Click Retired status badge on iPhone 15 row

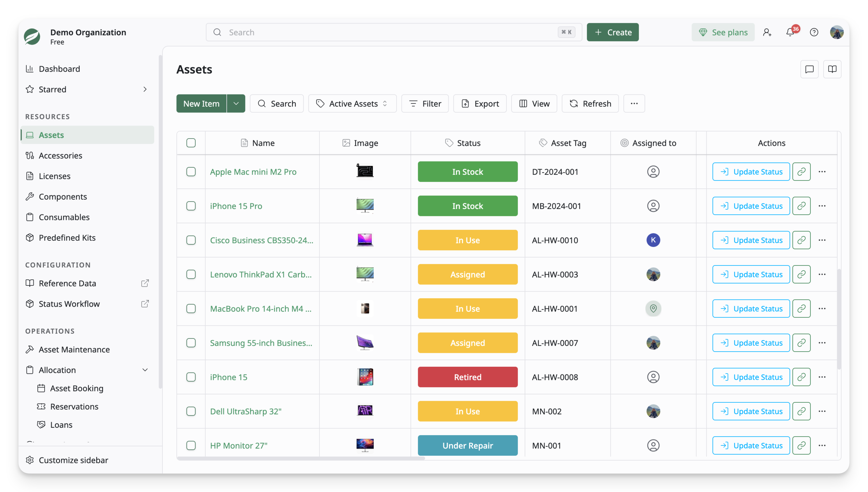tap(467, 377)
